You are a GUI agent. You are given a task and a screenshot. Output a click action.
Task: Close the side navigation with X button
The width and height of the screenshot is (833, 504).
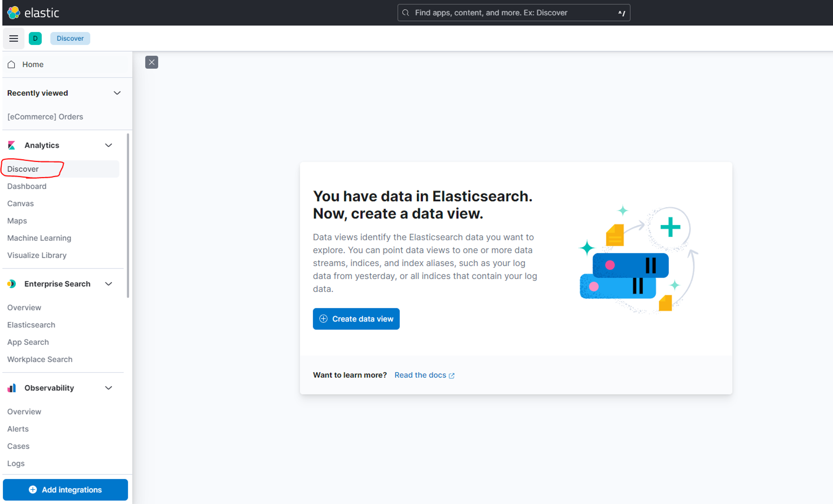(x=152, y=62)
